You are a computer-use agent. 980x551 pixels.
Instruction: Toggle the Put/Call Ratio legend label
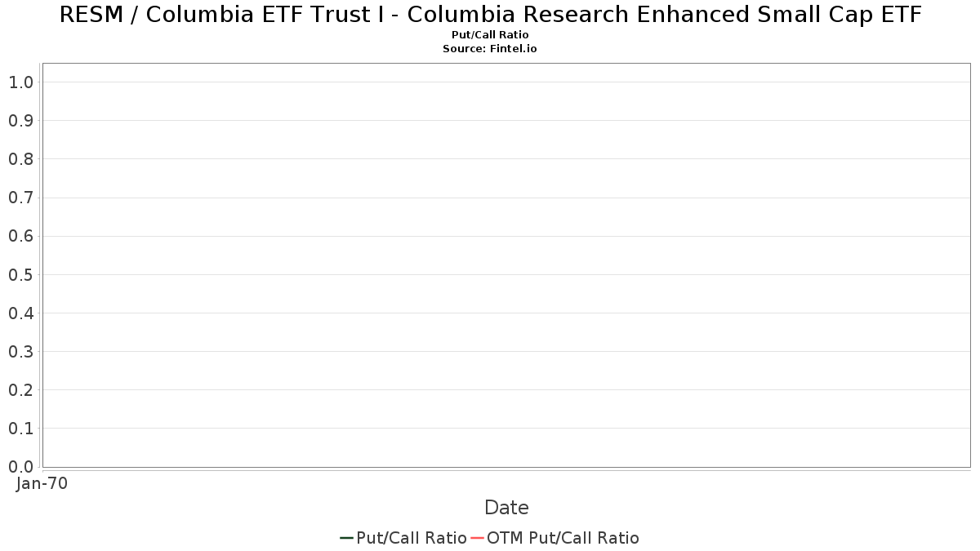[x=412, y=538]
